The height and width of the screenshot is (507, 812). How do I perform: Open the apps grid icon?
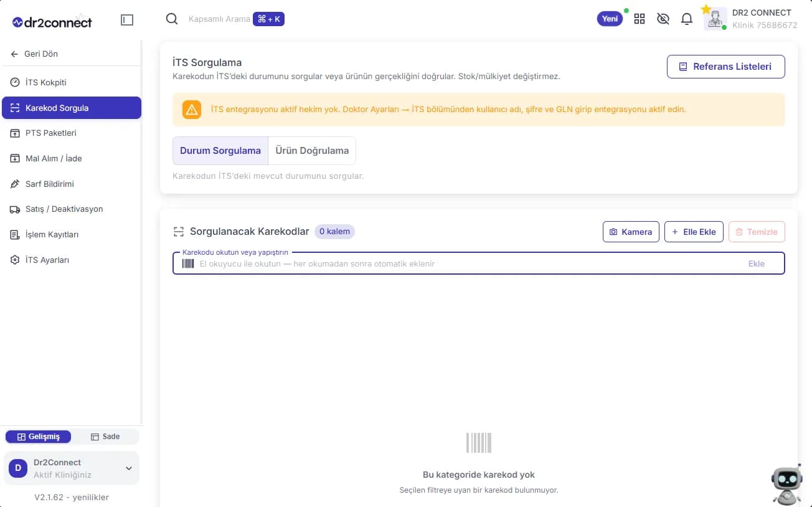pyautogui.click(x=640, y=19)
